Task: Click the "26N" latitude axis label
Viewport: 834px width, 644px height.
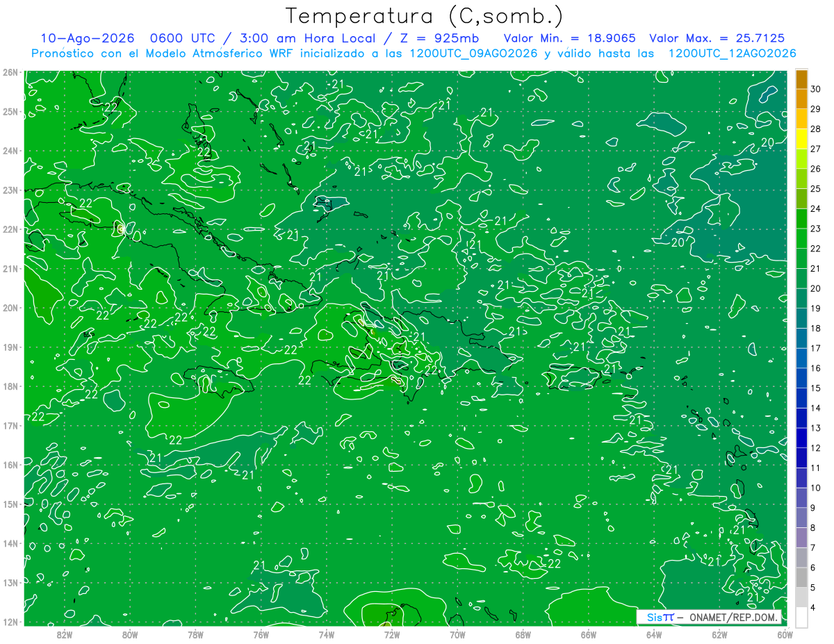Action: tap(10, 72)
